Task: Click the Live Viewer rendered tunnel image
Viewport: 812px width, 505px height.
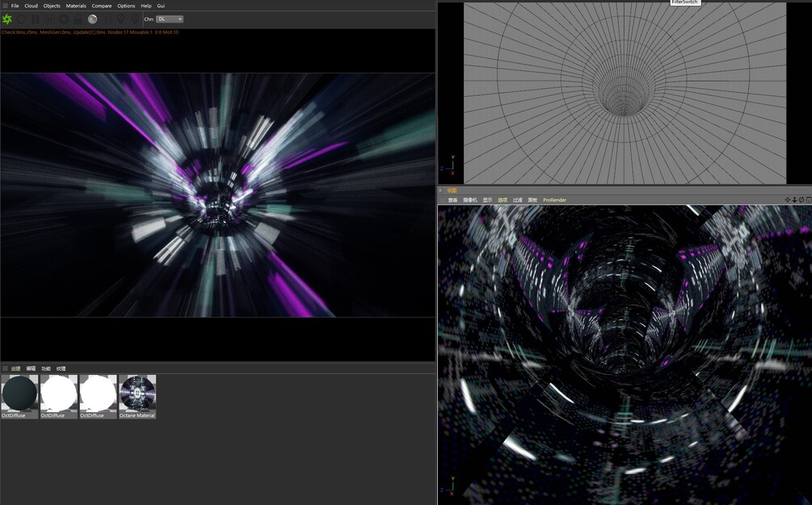Action: [x=217, y=195]
